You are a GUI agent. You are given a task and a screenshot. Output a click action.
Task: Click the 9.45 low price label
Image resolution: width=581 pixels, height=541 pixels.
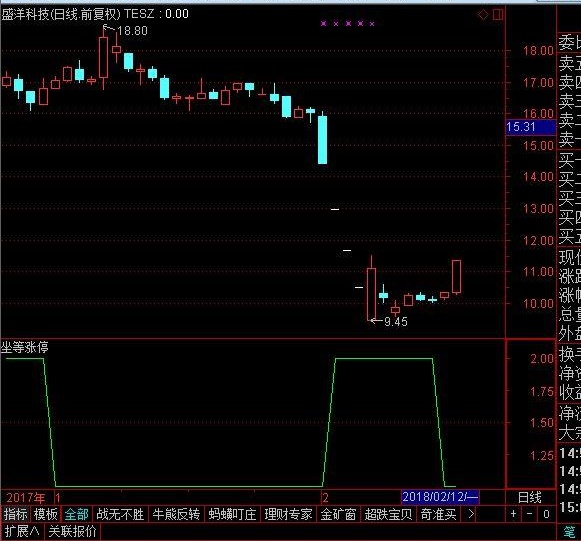tap(396, 322)
